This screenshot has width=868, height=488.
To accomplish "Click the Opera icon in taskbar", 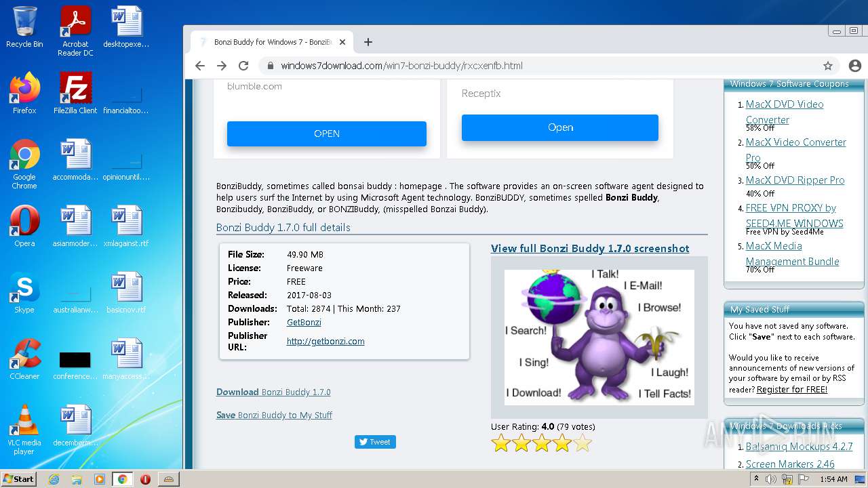I will (x=145, y=479).
